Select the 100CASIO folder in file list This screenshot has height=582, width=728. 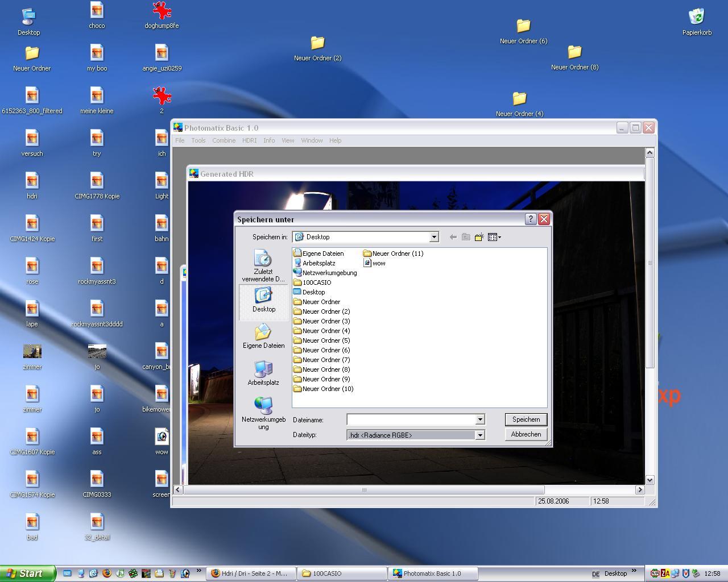(x=312, y=282)
